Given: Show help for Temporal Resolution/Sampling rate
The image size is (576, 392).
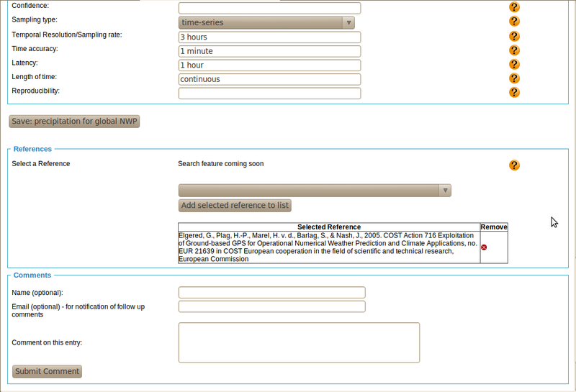Looking at the screenshot, I should (514, 36).
